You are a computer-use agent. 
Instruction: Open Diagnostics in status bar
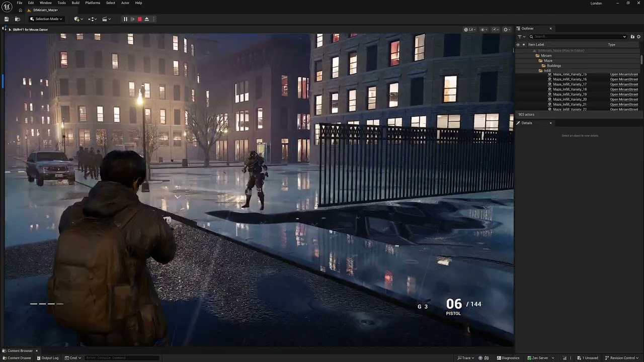(x=508, y=358)
